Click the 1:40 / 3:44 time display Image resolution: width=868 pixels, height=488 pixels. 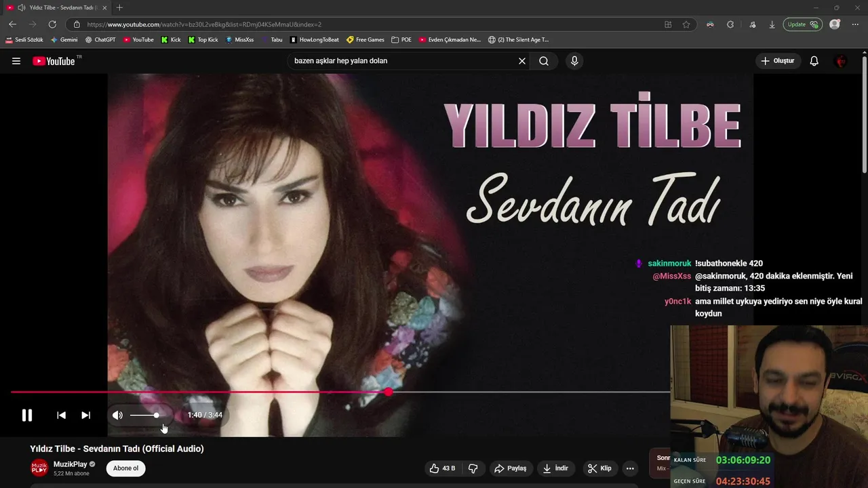coord(205,415)
